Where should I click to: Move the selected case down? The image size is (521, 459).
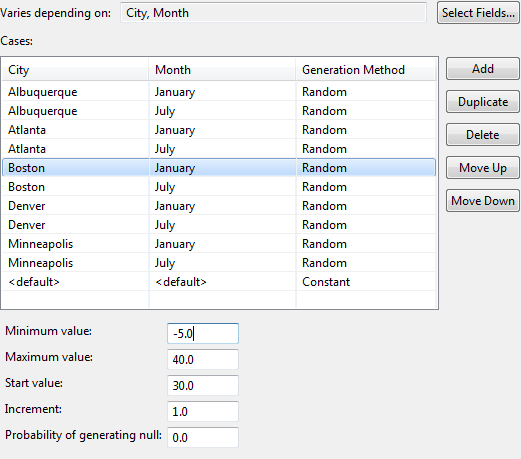(483, 201)
